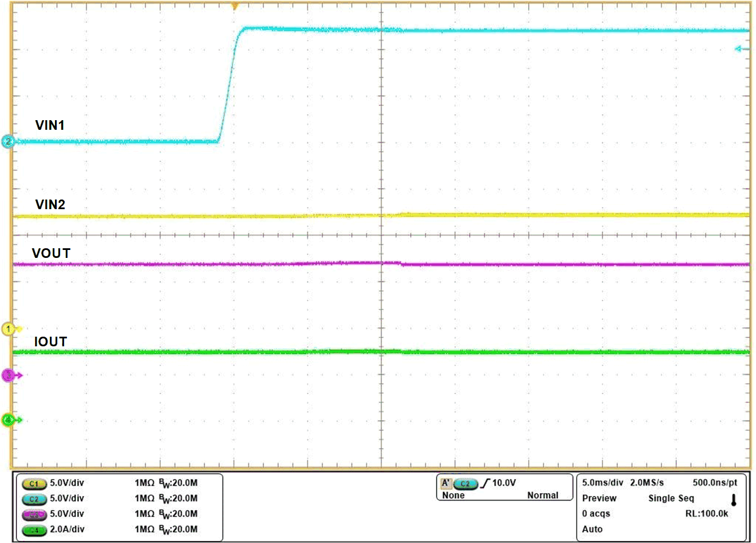The height and width of the screenshot is (543, 756).
Task: Click the trigger source C2 badge
Action: pos(466,485)
